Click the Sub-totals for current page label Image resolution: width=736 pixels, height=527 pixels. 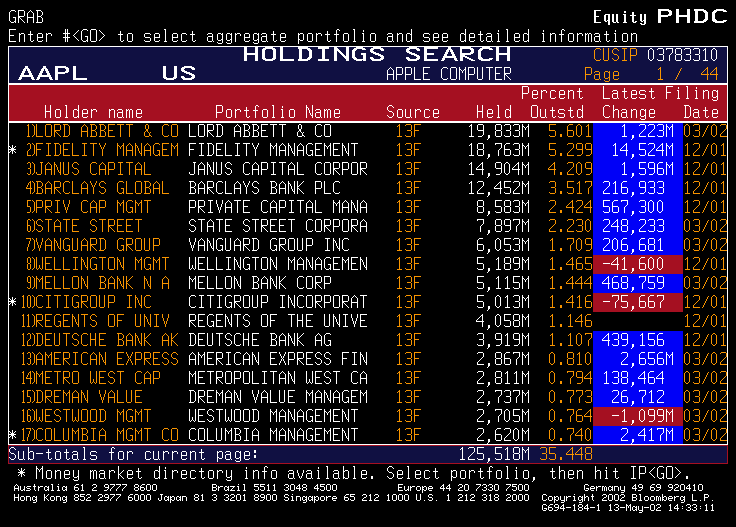click(133, 454)
